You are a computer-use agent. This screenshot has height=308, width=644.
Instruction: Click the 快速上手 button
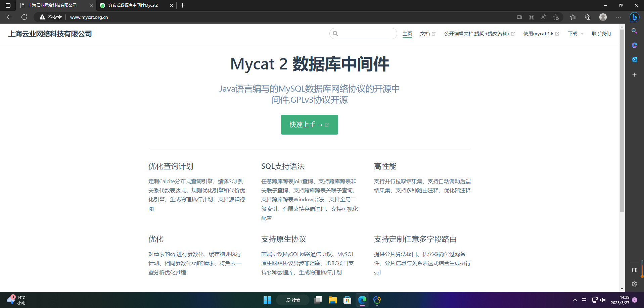[309, 124]
